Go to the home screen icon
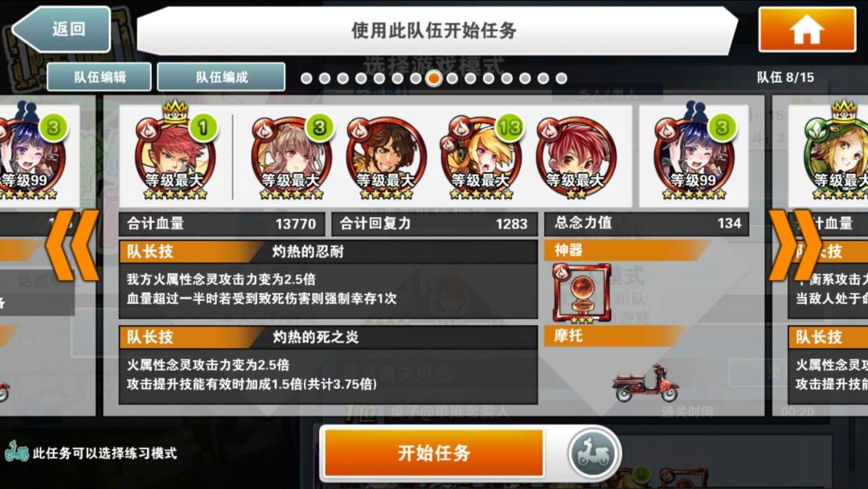 pos(807,30)
